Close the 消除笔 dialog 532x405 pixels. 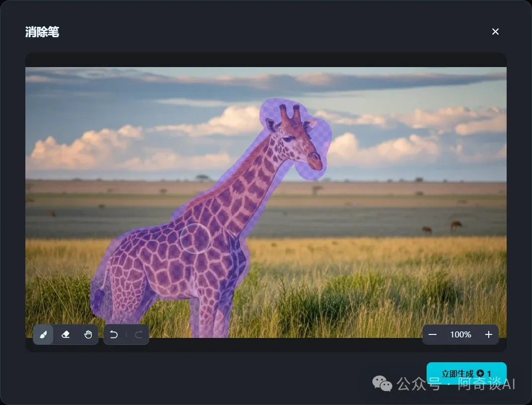click(495, 31)
